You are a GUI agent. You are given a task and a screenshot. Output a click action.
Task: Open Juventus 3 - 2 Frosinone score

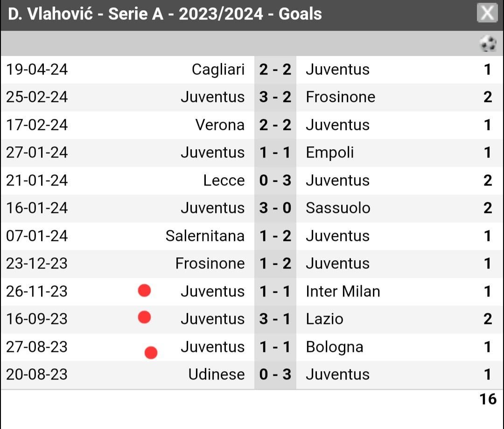point(275,97)
